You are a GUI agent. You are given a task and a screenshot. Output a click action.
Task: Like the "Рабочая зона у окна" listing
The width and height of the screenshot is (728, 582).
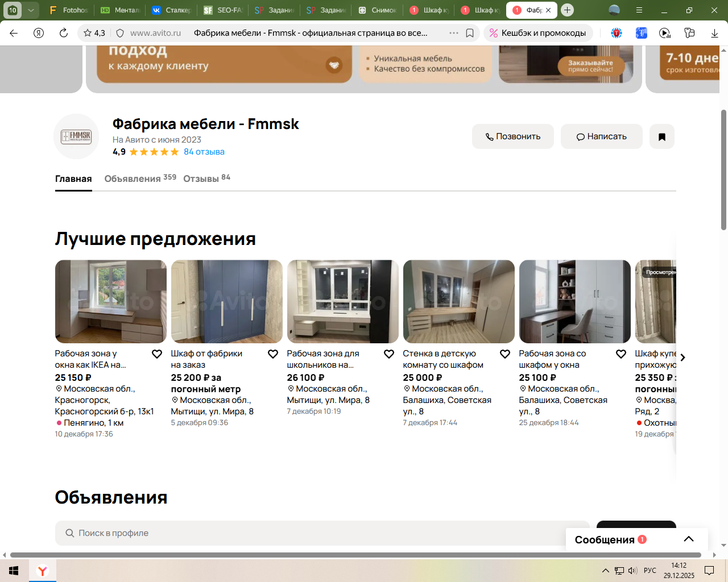157,354
